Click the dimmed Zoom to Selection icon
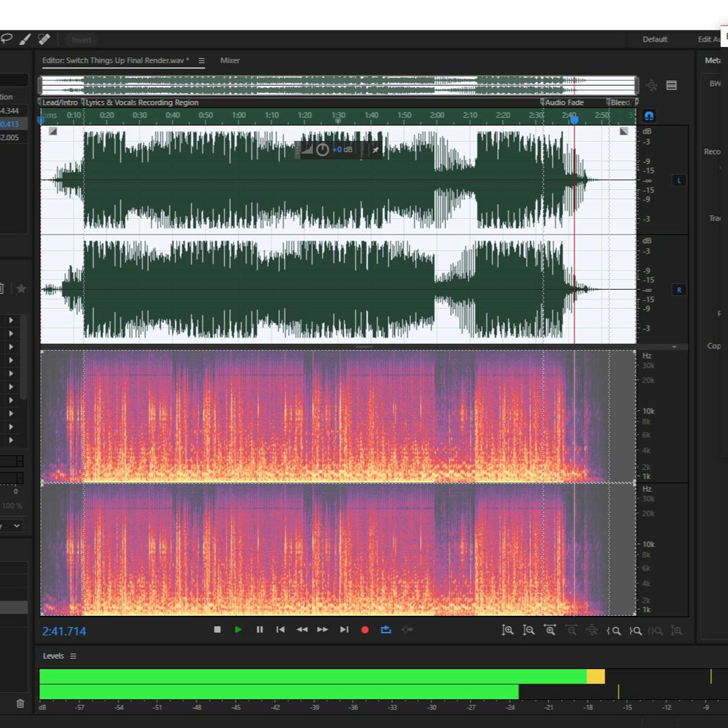 pos(655,631)
